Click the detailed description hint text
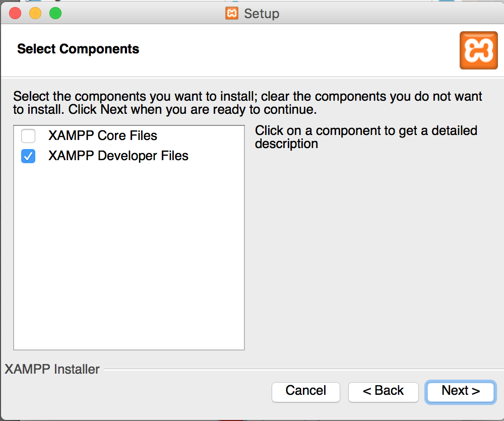This screenshot has width=504, height=421. pos(365,137)
